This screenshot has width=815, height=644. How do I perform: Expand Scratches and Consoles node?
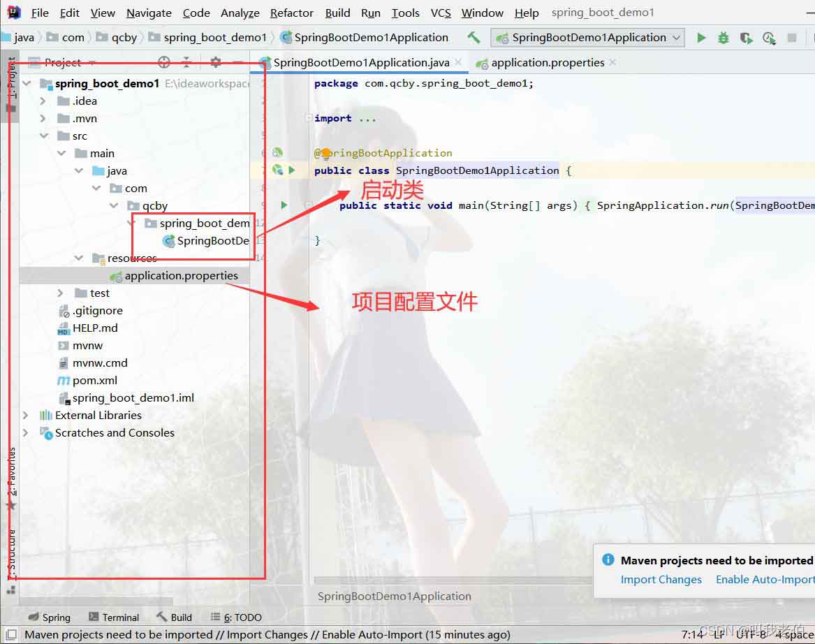coord(25,432)
